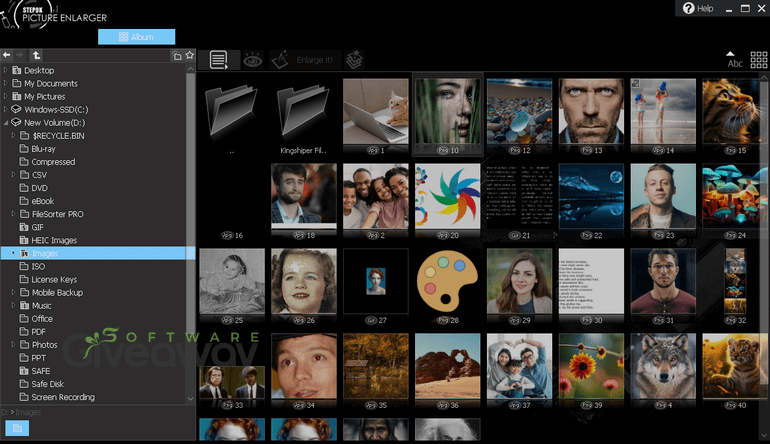Viewport: 770px width, 444px height.
Task: Select thumbnail 36 rock arch desert
Action: coord(447,366)
